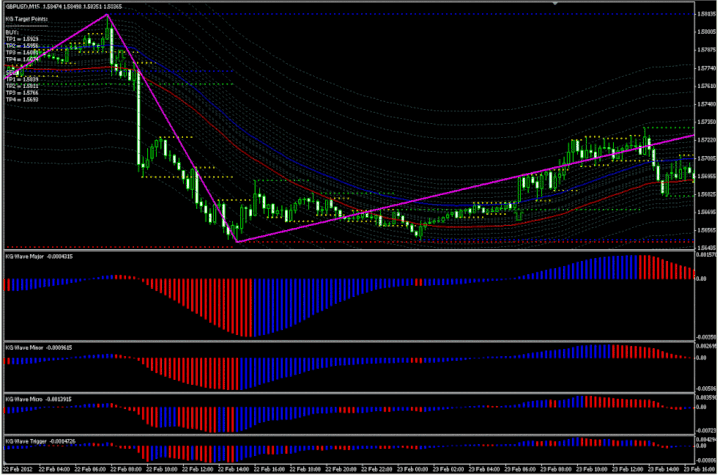The image size is (720, 475).
Task: Click the BUY: targets heading
Action: pyautogui.click(x=10, y=33)
